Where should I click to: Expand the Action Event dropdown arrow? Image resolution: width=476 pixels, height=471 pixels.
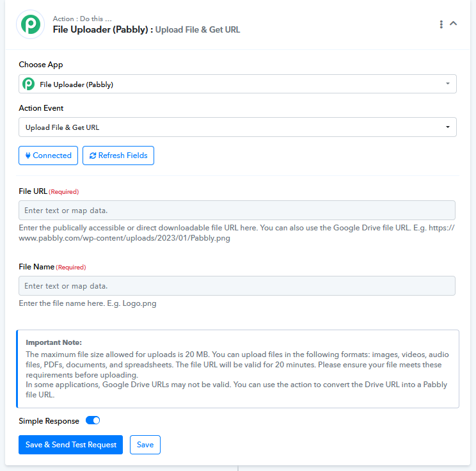447,127
